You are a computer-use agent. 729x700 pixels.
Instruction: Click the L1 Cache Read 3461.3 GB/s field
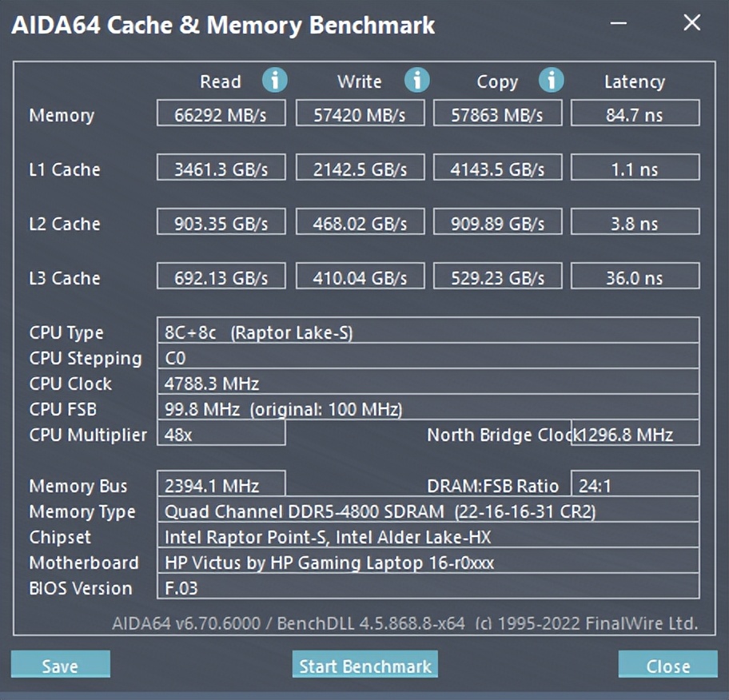click(x=221, y=168)
